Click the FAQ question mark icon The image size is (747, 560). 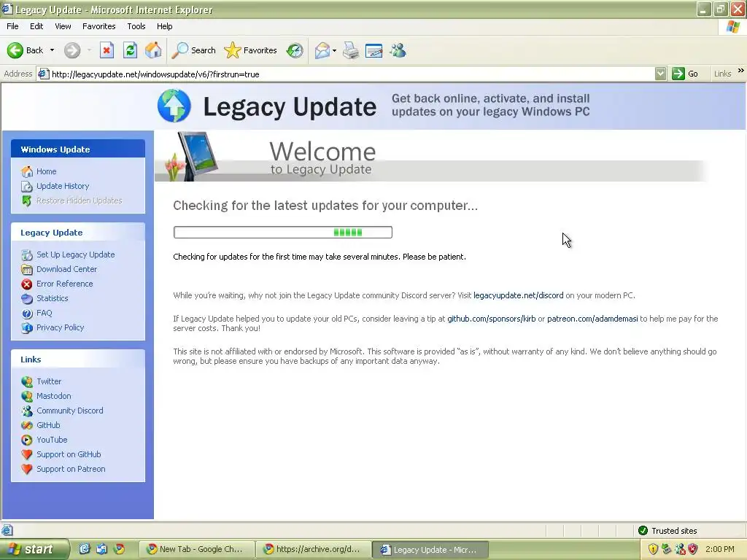(27, 314)
